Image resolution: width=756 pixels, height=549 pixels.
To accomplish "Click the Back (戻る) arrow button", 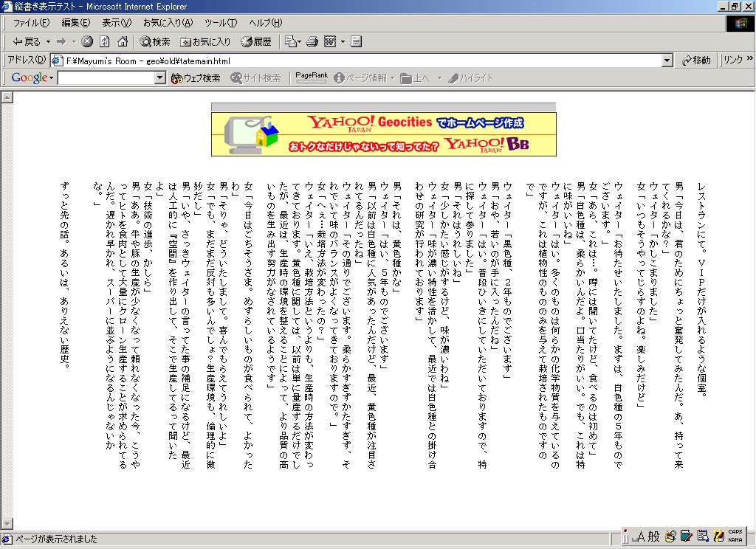I will [x=26, y=42].
